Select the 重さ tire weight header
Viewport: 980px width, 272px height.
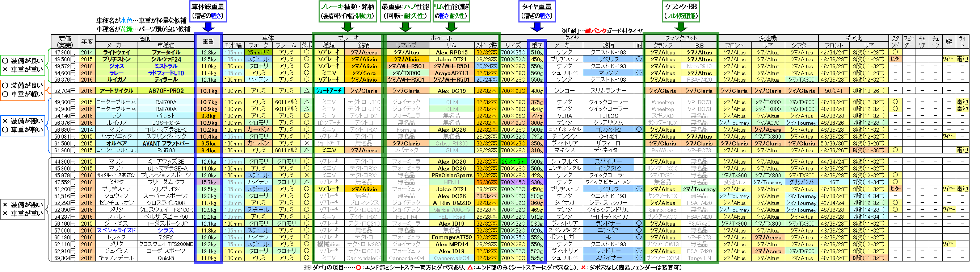tap(537, 45)
